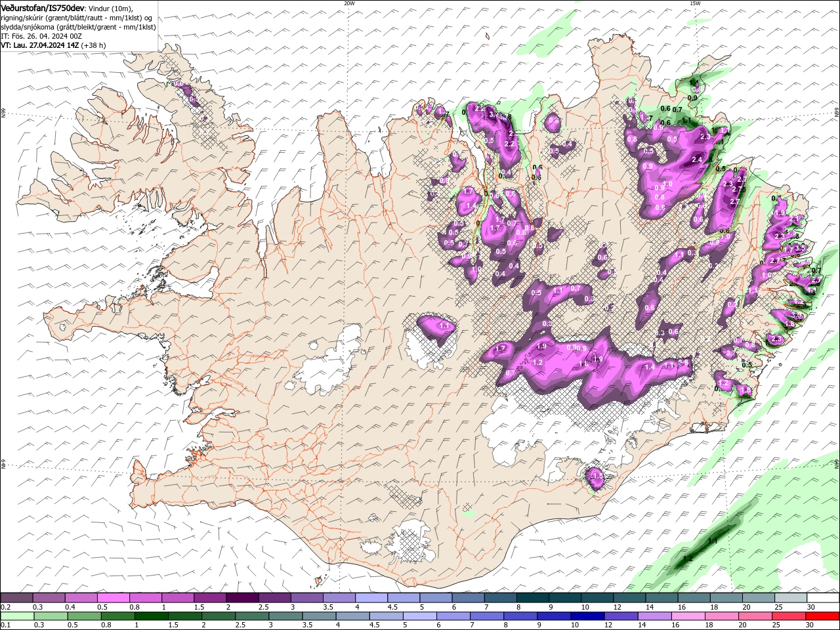Image resolution: width=840 pixels, height=630 pixels.
Task: Select the purple swatch starting at 12 in rain legend
Action: 621,616
